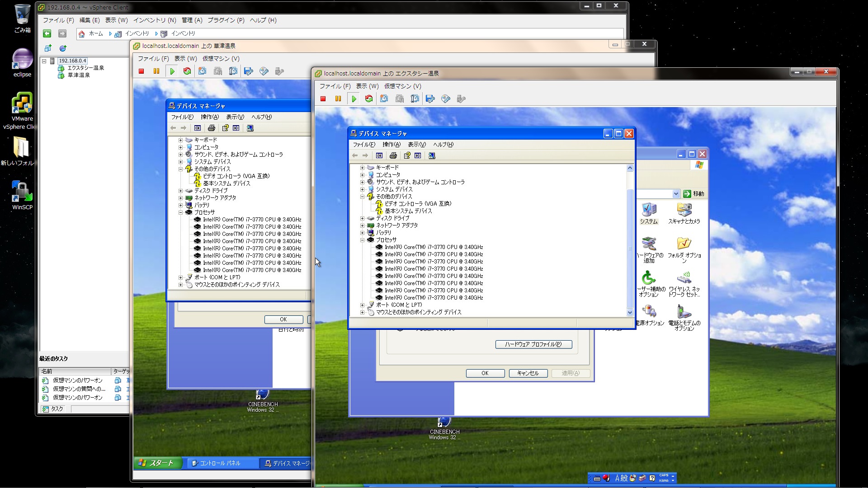The height and width of the screenshot is (488, 868).
Task: Connect CD/DVD device icon in エクスタシー温泉 toolbar
Action: click(x=445, y=99)
